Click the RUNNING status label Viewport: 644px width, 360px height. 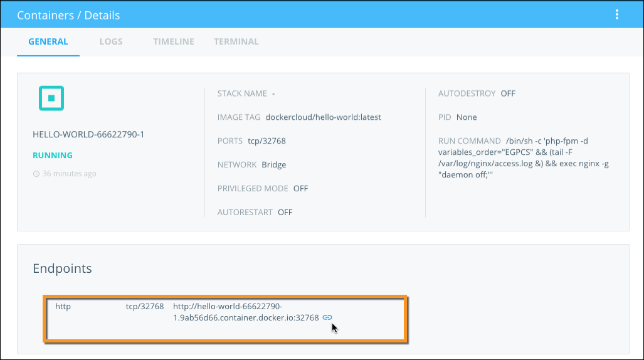tap(53, 156)
